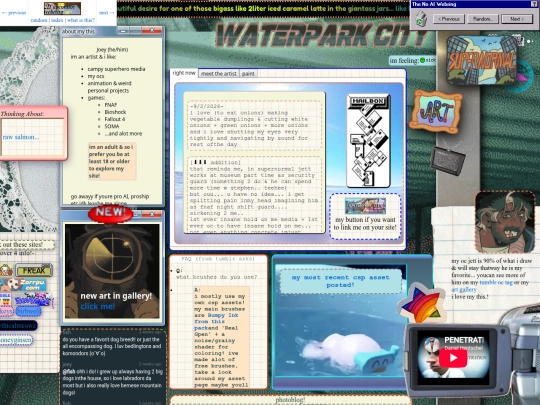Open the framed ART painting icon
Viewport: 540px width, 405px height.
(x=436, y=111)
